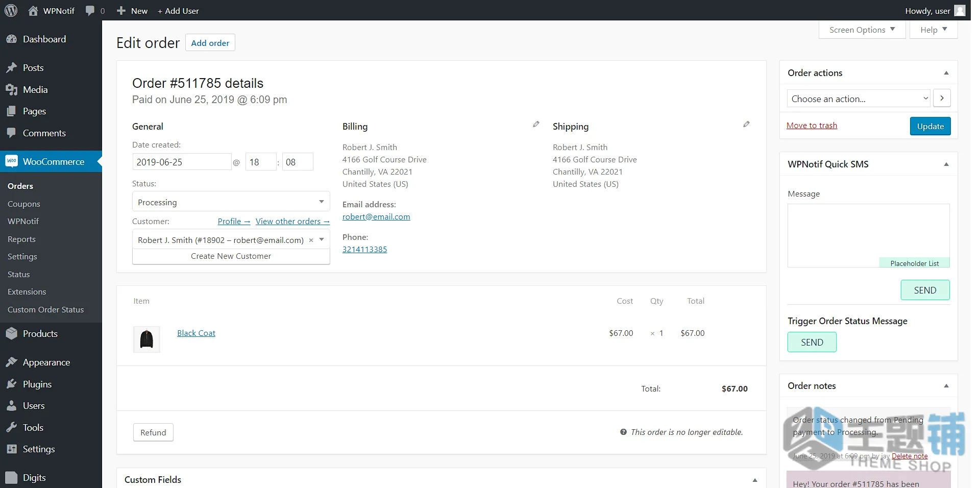Expand Screen Options panel
The image size is (980, 488).
point(862,30)
